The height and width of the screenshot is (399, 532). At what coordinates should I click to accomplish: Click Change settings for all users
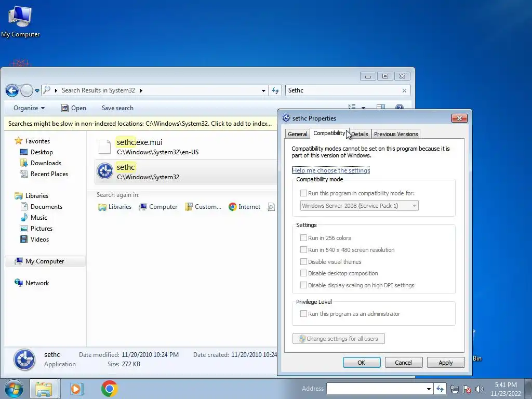click(x=339, y=339)
